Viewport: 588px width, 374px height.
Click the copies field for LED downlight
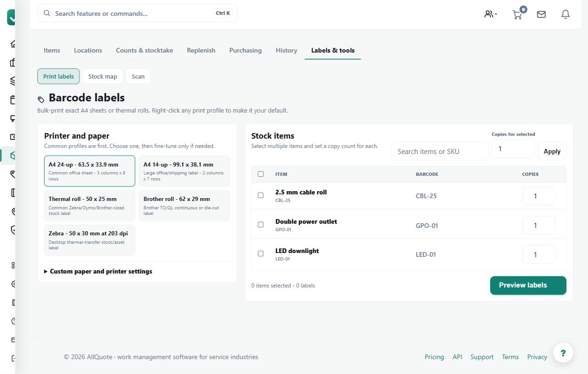(539, 254)
